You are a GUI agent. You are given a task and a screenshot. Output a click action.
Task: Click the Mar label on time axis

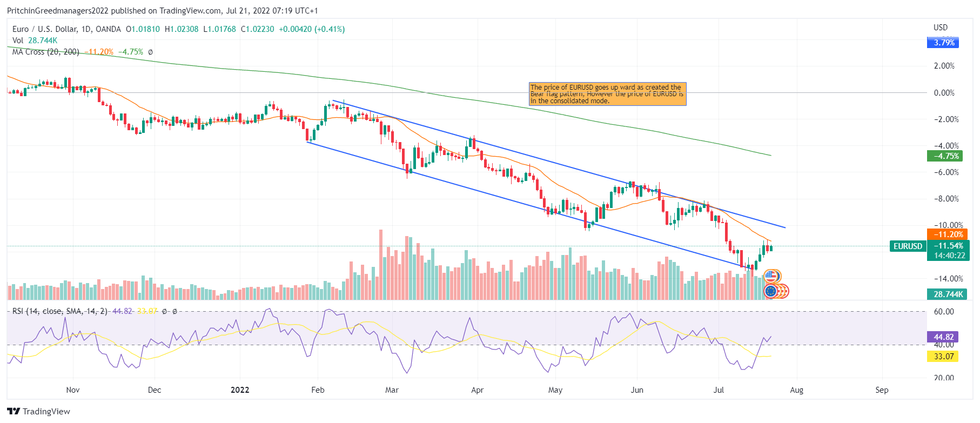pos(392,390)
